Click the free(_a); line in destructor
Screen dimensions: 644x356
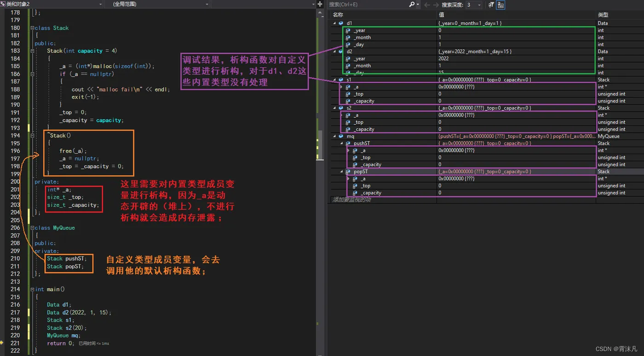[73, 151]
